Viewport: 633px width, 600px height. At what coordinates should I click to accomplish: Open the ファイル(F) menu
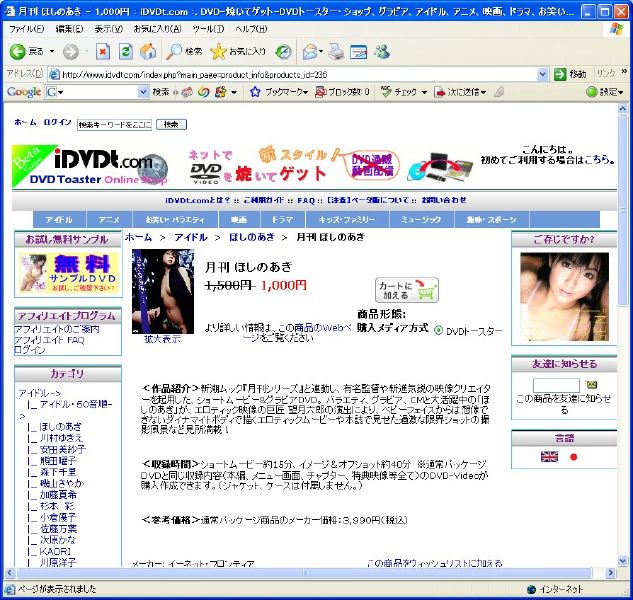(x=27, y=29)
